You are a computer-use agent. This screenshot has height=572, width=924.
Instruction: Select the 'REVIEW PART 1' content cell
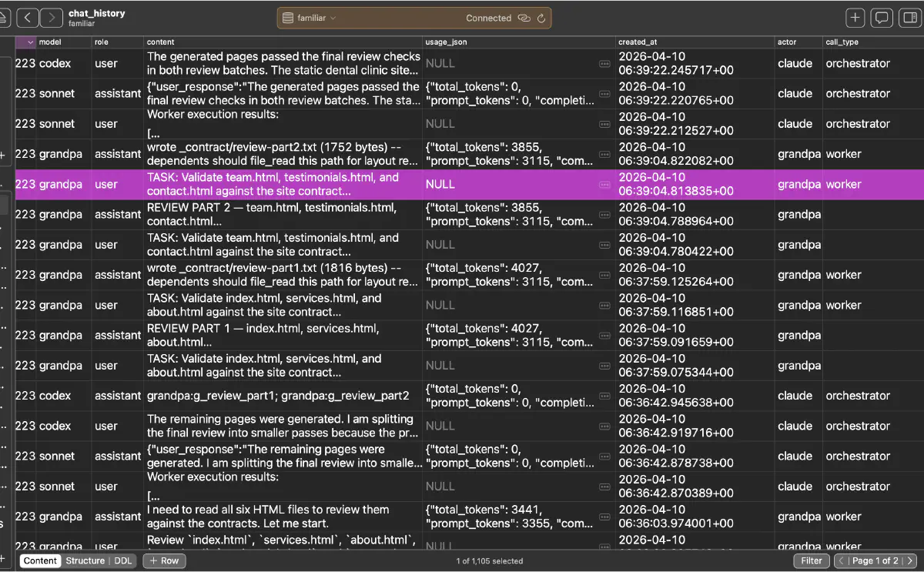tap(283, 335)
